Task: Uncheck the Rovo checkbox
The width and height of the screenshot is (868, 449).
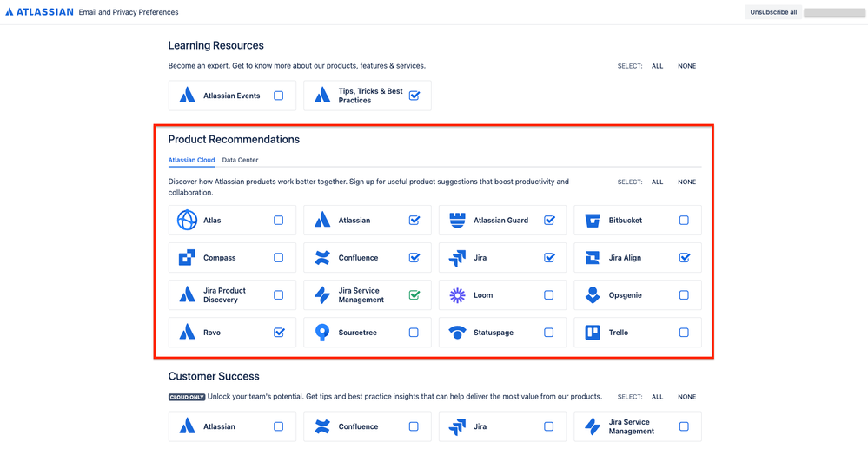Action: click(279, 333)
